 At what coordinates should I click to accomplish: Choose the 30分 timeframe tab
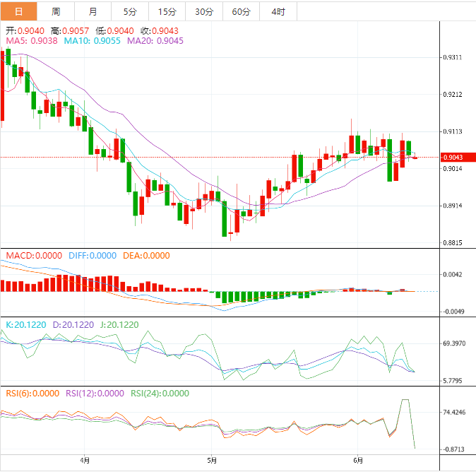click(203, 11)
